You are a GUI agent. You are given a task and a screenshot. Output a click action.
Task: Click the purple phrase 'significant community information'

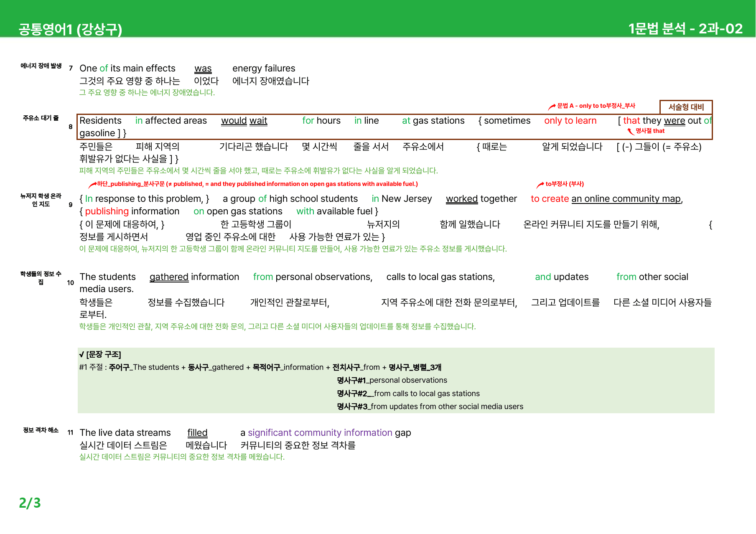(x=320, y=433)
